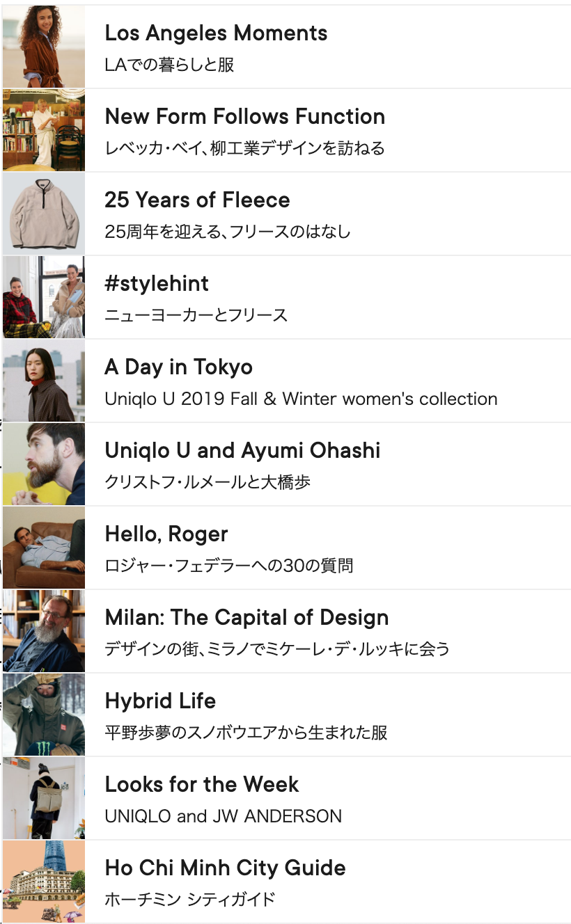Viewport: 571px width, 924px height.
Task: Click the Los Angeles Moments thumbnail
Action: coord(43,47)
